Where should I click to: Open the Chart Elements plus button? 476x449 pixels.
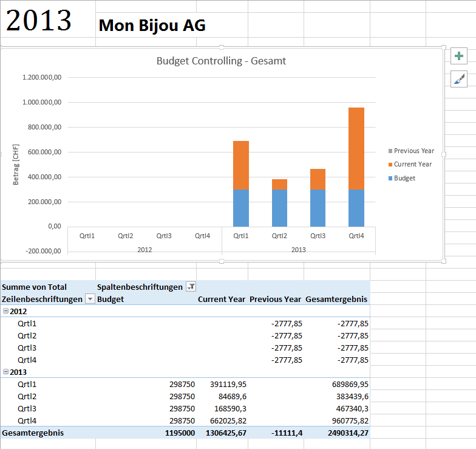[459, 57]
